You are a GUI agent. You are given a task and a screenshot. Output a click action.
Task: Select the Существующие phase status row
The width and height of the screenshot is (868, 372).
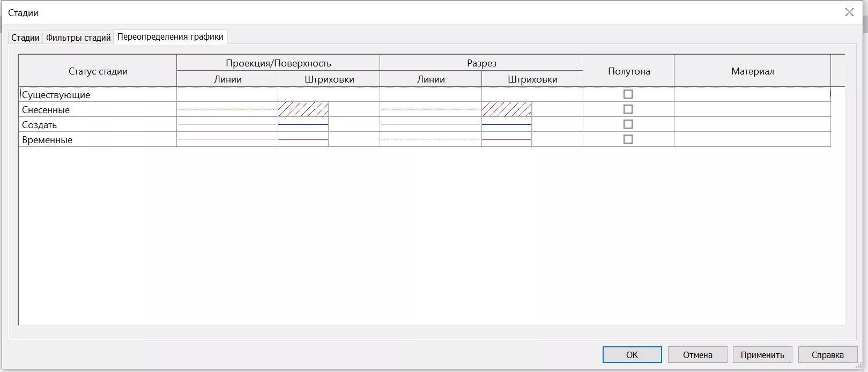tap(98, 95)
